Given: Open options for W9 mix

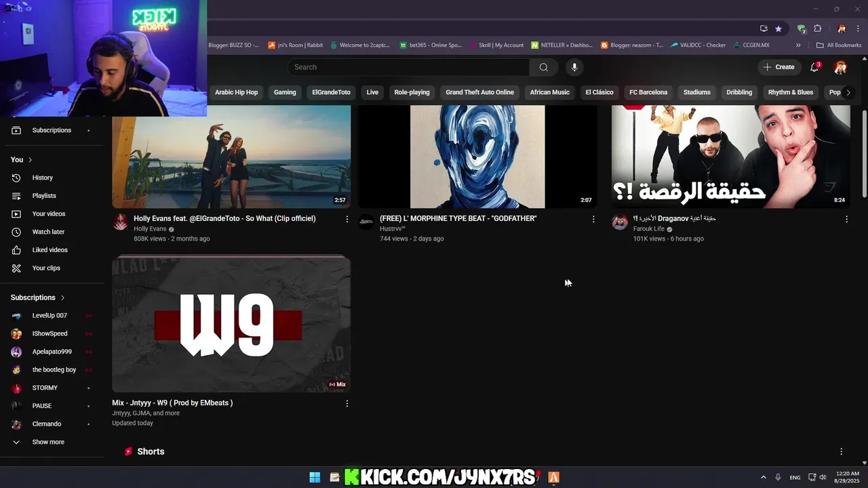Looking at the screenshot, I should [x=347, y=403].
